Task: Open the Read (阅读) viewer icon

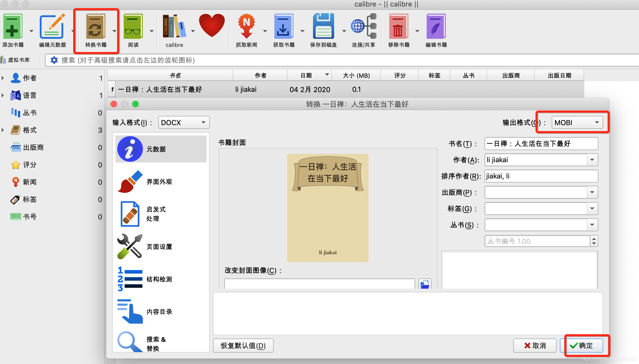Action: click(x=133, y=27)
